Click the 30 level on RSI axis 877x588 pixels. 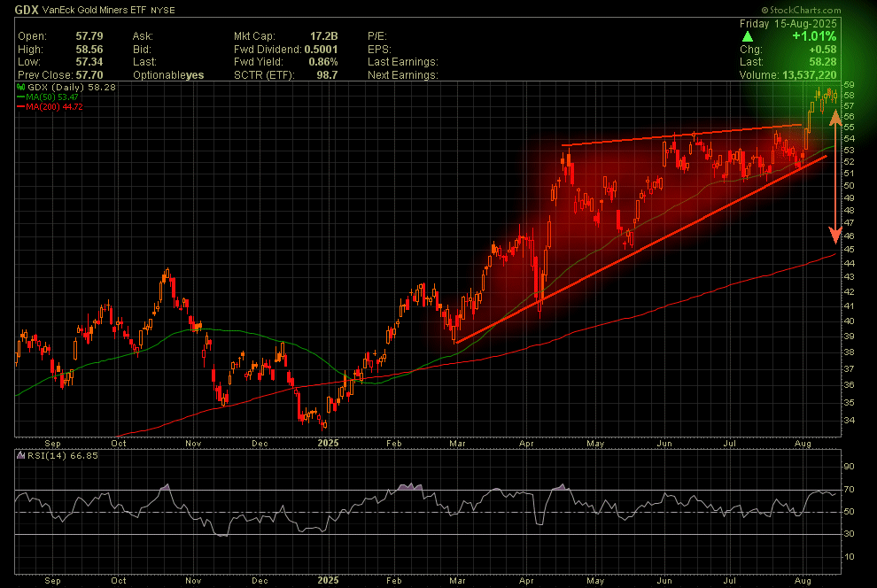click(849, 534)
